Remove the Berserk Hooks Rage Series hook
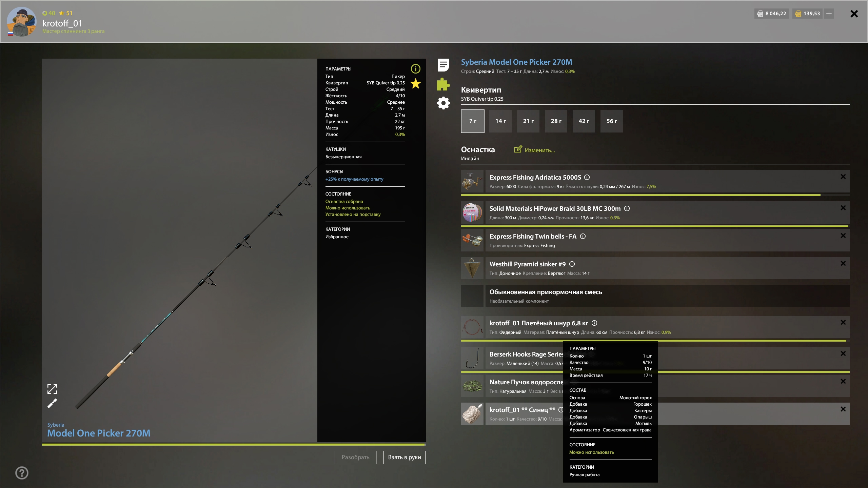 click(843, 353)
